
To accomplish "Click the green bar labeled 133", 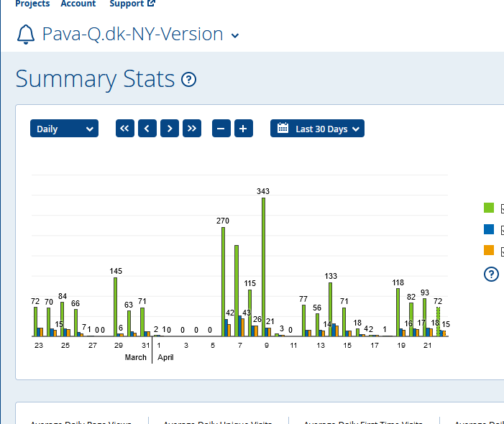I will pos(330,309).
